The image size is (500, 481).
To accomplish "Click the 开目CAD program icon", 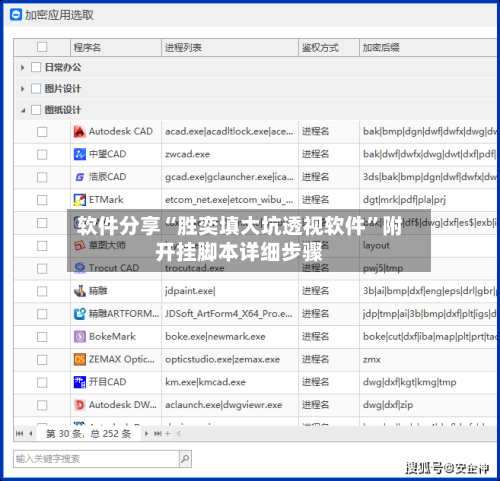I will click(x=79, y=382).
